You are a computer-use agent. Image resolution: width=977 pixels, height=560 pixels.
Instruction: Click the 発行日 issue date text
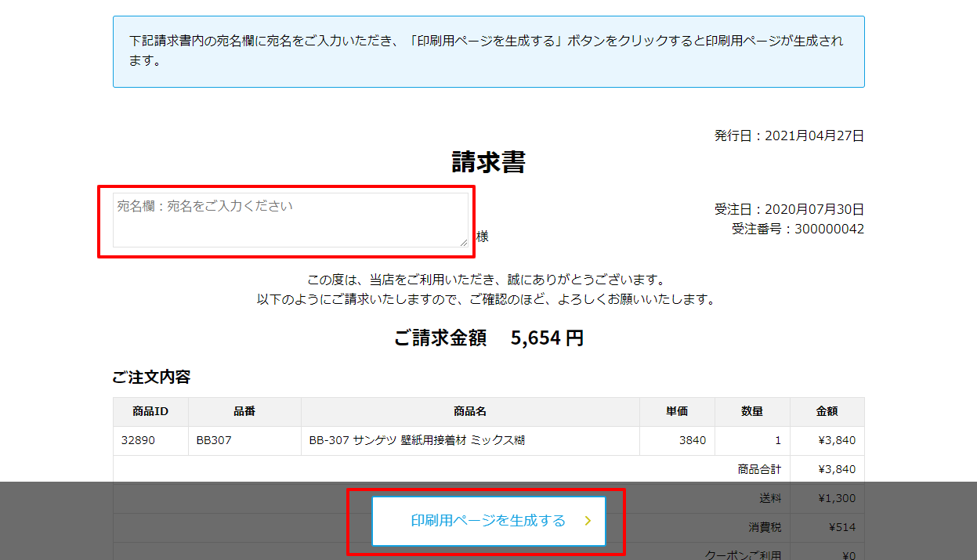tap(788, 135)
